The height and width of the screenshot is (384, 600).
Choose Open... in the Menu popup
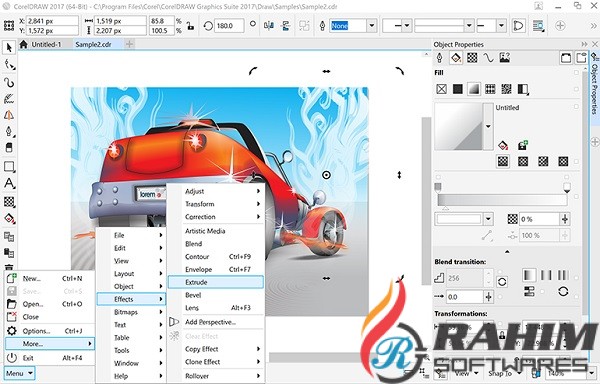pyautogui.click(x=49, y=304)
